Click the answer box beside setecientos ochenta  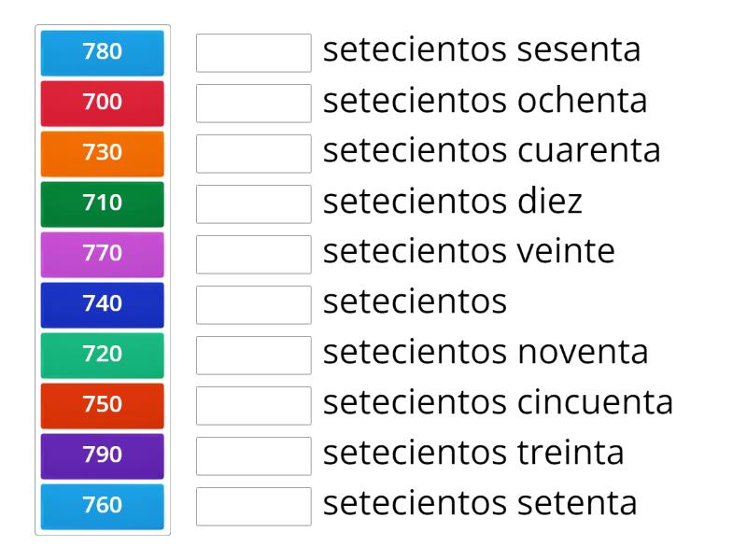coord(254,104)
